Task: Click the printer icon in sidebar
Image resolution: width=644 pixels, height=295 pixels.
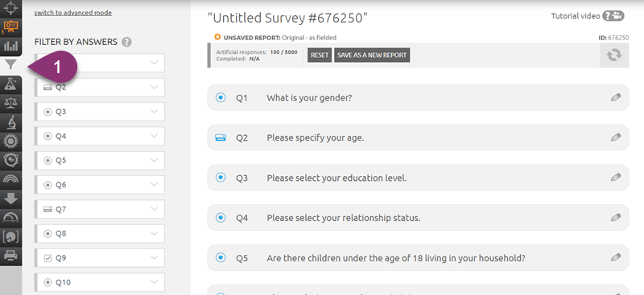Action: pyautogui.click(x=10, y=255)
